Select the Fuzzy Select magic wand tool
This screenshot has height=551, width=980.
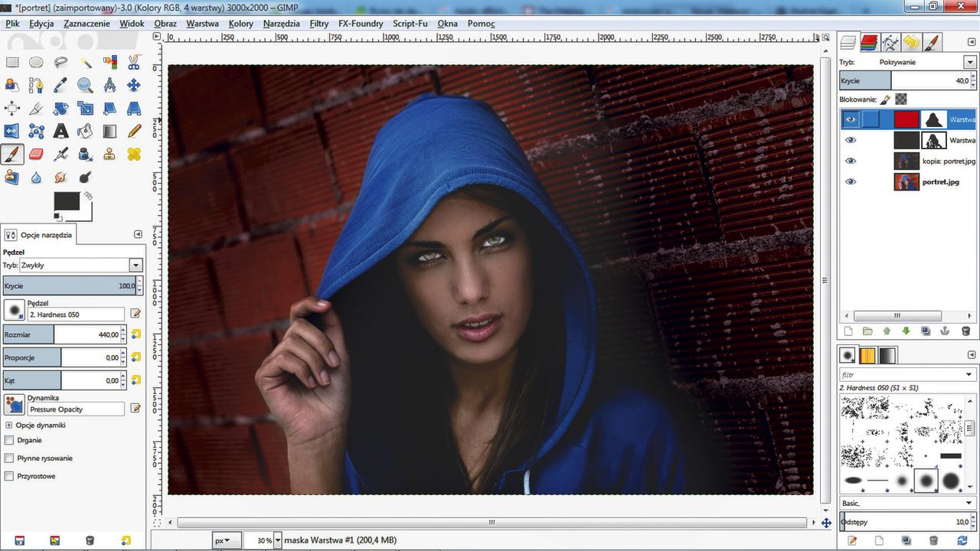pos(85,63)
